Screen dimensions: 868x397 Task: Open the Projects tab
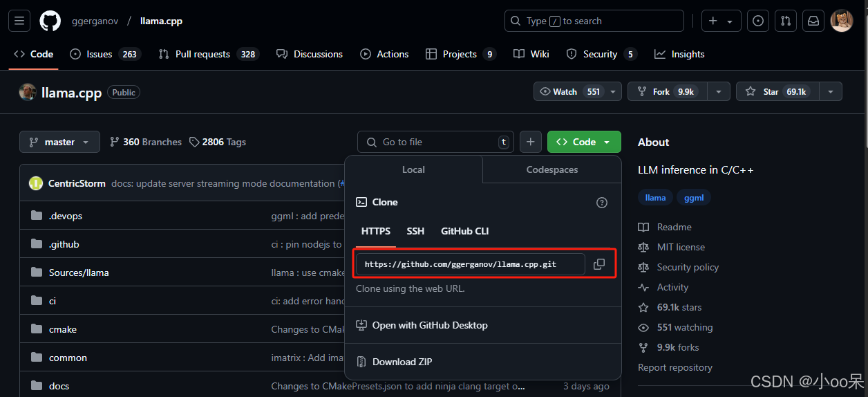[461, 54]
